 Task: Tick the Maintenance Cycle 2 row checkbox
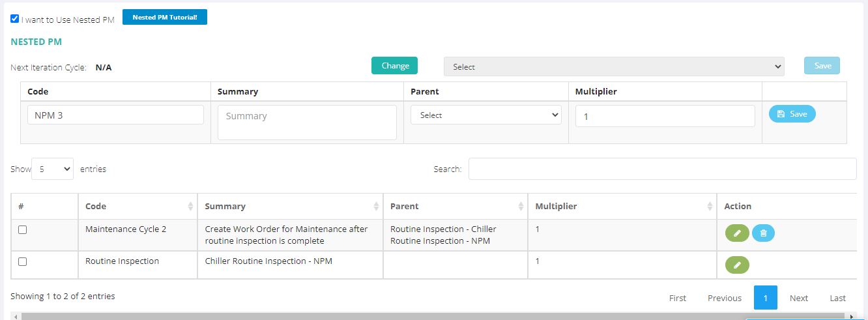[22, 229]
